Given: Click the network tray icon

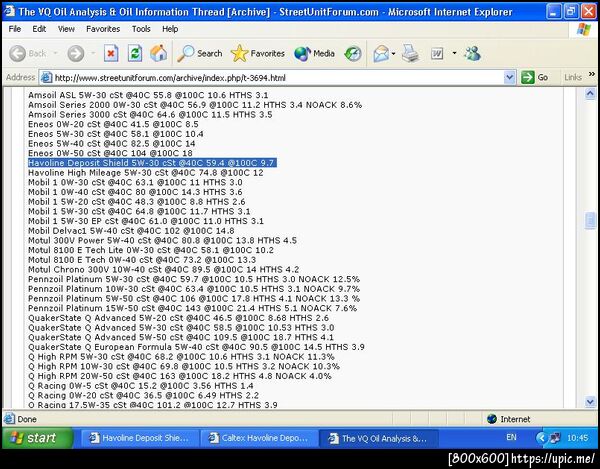Looking at the screenshot, I should 555,438.
